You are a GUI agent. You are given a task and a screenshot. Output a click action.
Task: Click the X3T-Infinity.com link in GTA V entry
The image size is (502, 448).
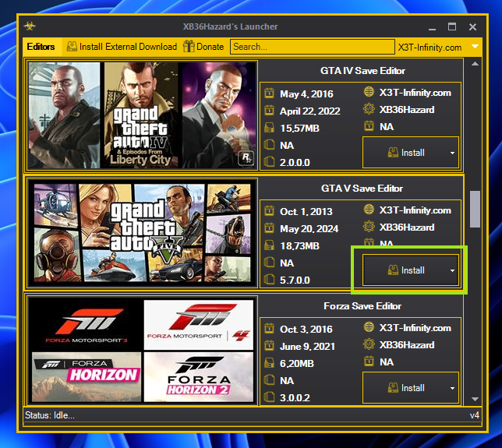[415, 210]
